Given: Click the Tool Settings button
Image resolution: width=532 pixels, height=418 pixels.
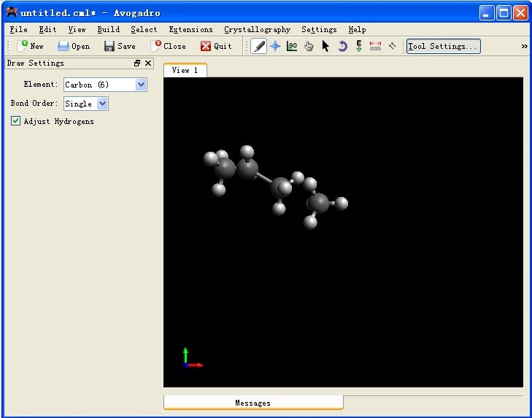Looking at the screenshot, I should pos(443,46).
